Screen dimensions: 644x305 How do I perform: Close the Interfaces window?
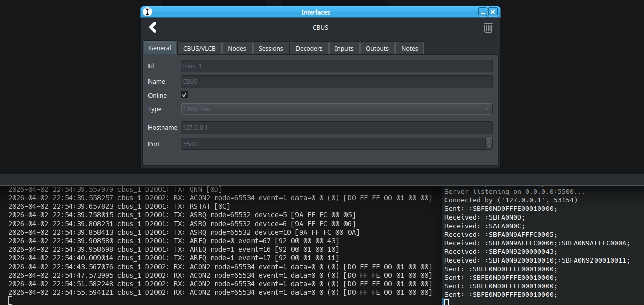pyautogui.click(x=493, y=12)
